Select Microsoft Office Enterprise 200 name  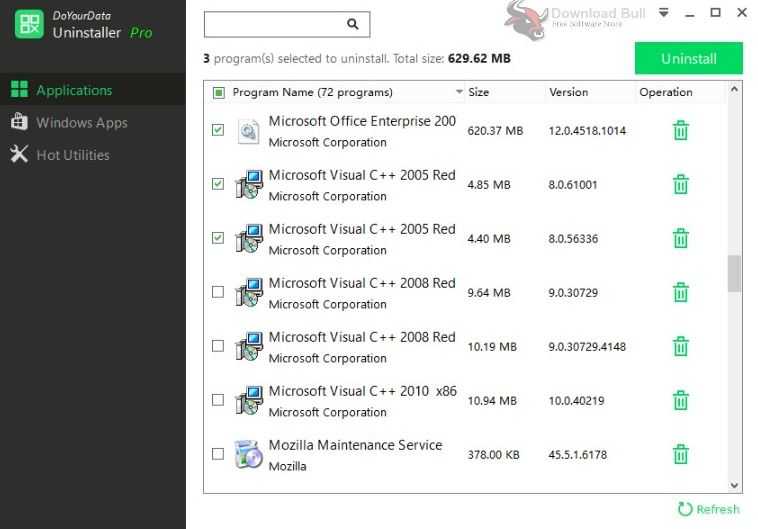click(362, 121)
